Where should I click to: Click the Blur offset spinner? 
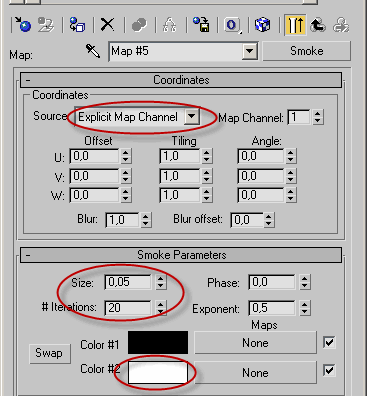[269, 220]
